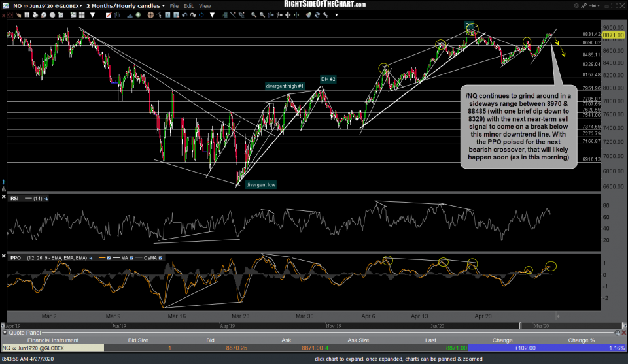
Task: Click the blue right-arrow toolbar icon
Action: point(201,15)
